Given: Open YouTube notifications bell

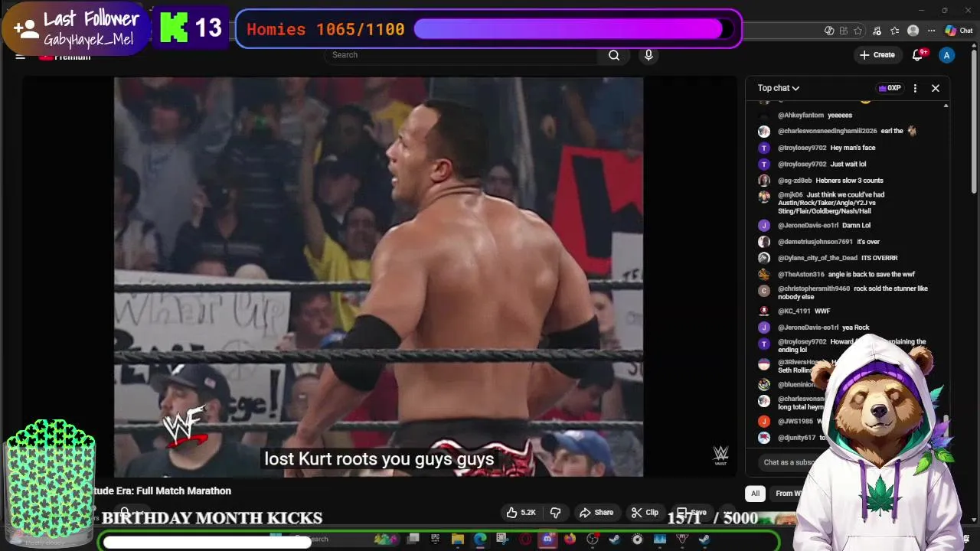Looking at the screenshot, I should click(918, 55).
